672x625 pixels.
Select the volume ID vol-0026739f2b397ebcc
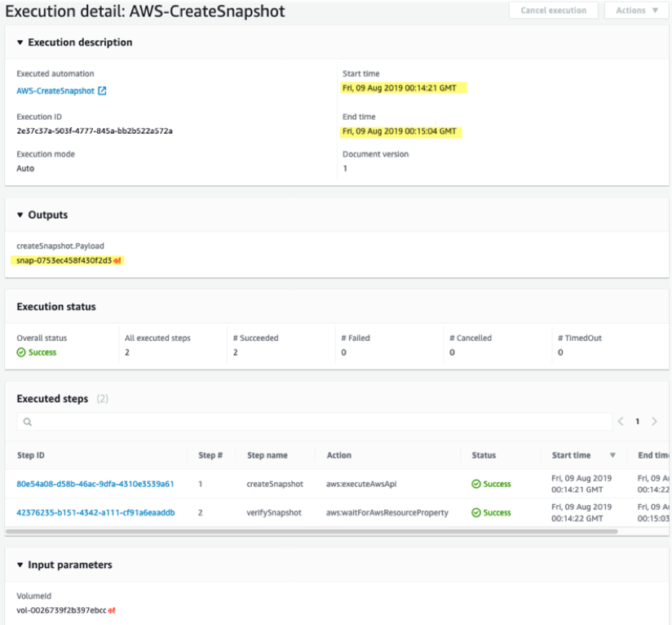[61, 610]
